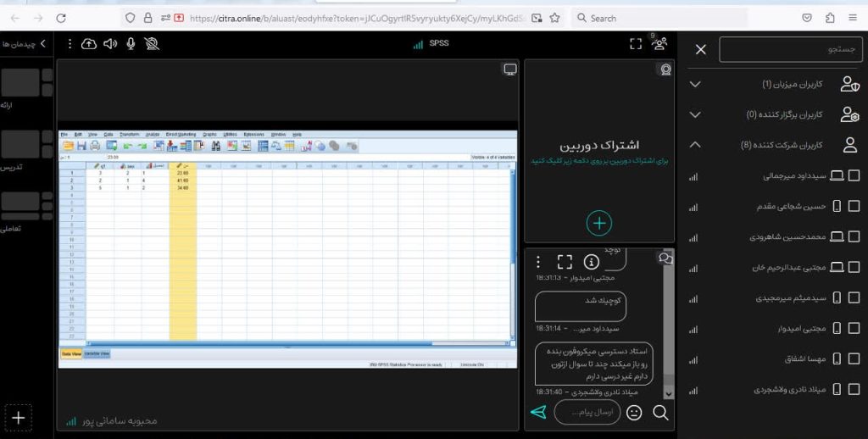Image resolution: width=868 pixels, height=439 pixels.
Task: Select checkbox for مهسا اشفاق
Action: click(854, 358)
